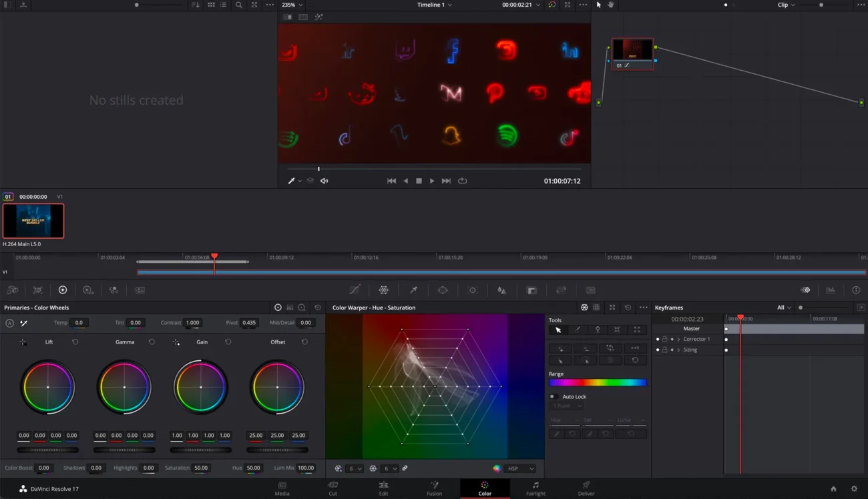Viewport: 868px width, 499px height.
Task: Open the Tracker palette icon
Action: click(472, 290)
